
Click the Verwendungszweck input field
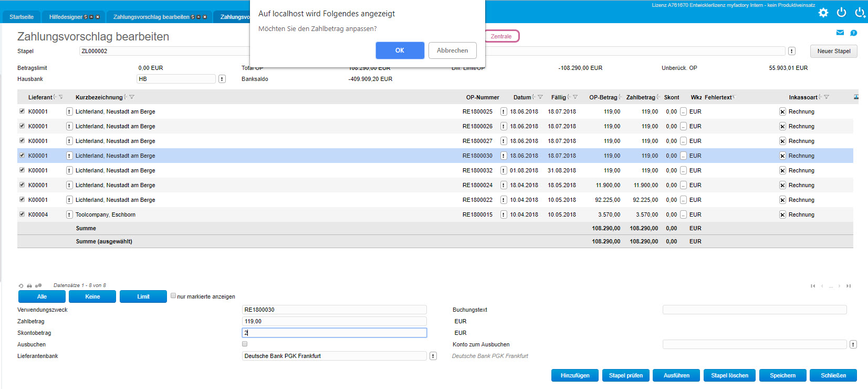[x=334, y=310]
